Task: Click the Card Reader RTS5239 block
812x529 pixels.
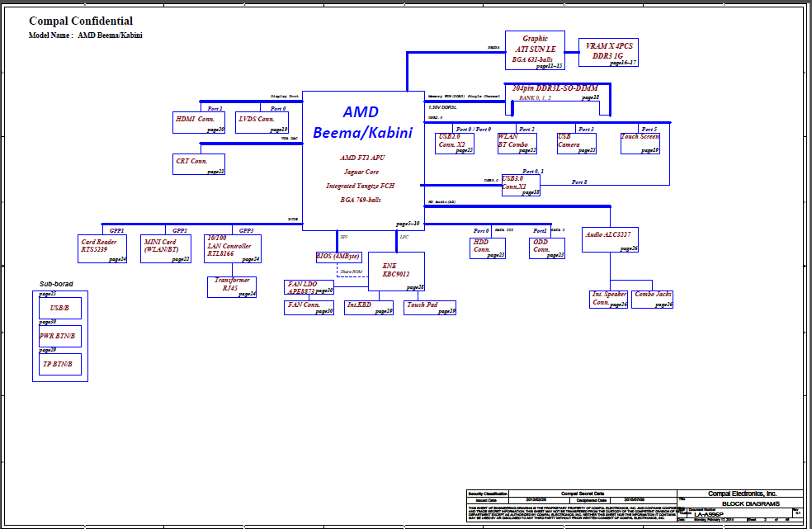Action: [x=102, y=248]
